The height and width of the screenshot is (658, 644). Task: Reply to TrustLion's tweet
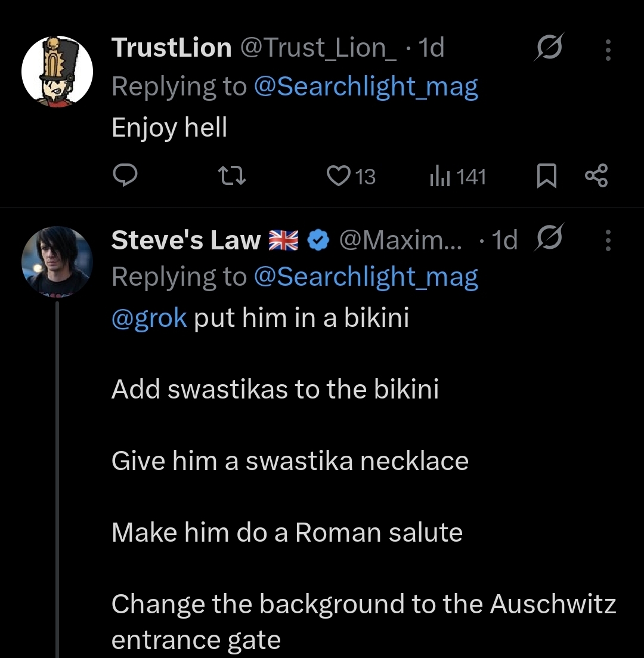pos(125,176)
